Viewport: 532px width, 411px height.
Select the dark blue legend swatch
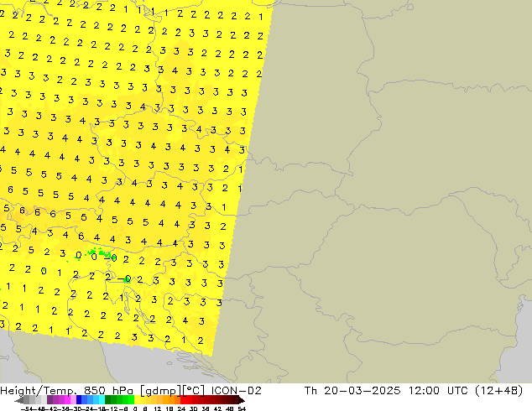point(79,400)
